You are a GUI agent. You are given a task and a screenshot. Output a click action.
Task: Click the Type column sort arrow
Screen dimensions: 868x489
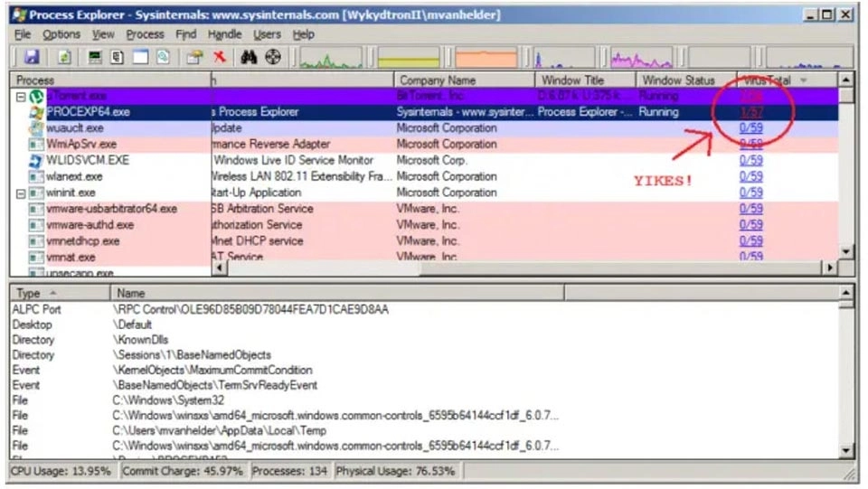coord(53,293)
